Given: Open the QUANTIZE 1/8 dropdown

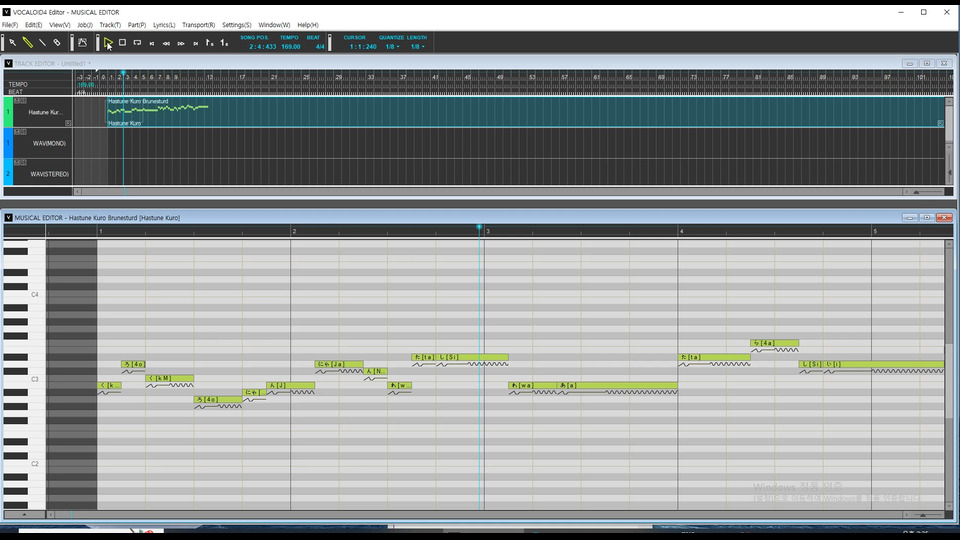Looking at the screenshot, I should click(392, 47).
